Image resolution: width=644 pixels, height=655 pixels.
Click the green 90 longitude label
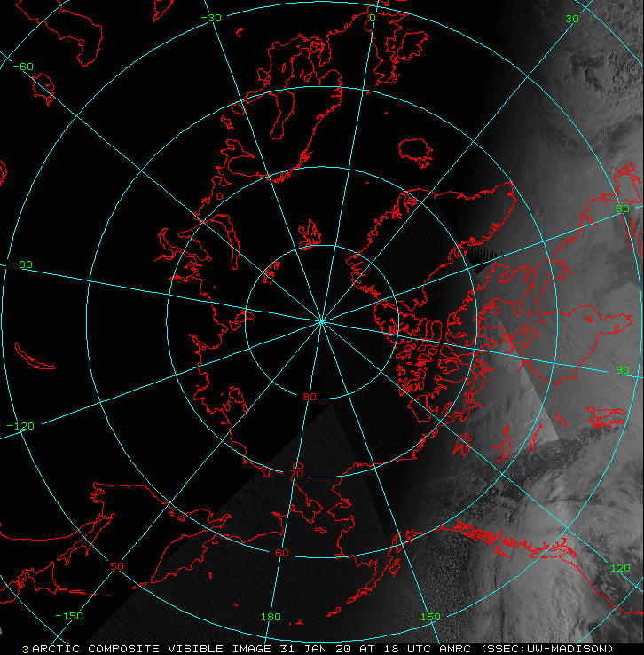click(623, 370)
